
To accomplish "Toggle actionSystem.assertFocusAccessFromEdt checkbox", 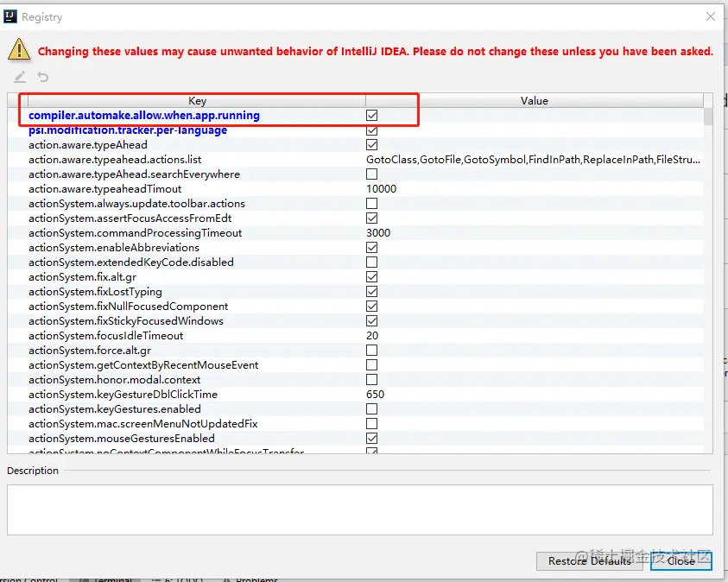I will point(371,218).
